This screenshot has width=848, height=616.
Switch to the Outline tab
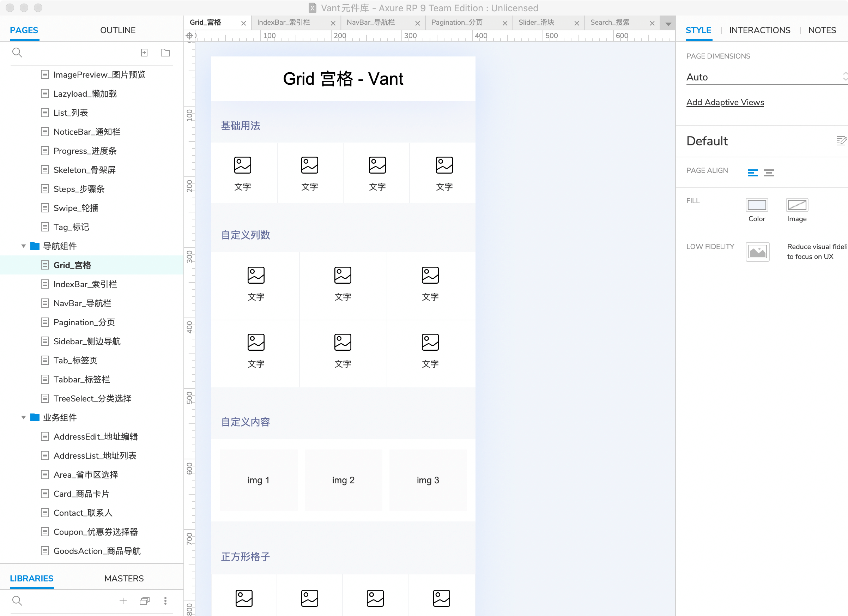click(118, 30)
